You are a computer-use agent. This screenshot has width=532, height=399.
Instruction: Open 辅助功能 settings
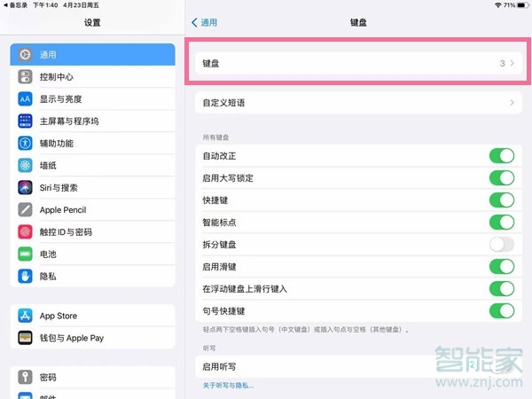click(92, 143)
